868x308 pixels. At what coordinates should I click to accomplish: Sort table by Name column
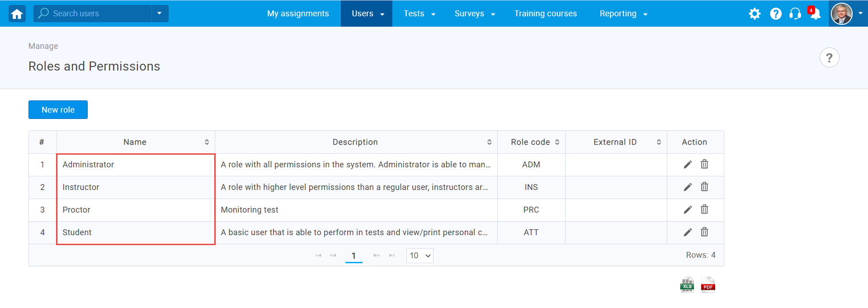click(x=207, y=142)
